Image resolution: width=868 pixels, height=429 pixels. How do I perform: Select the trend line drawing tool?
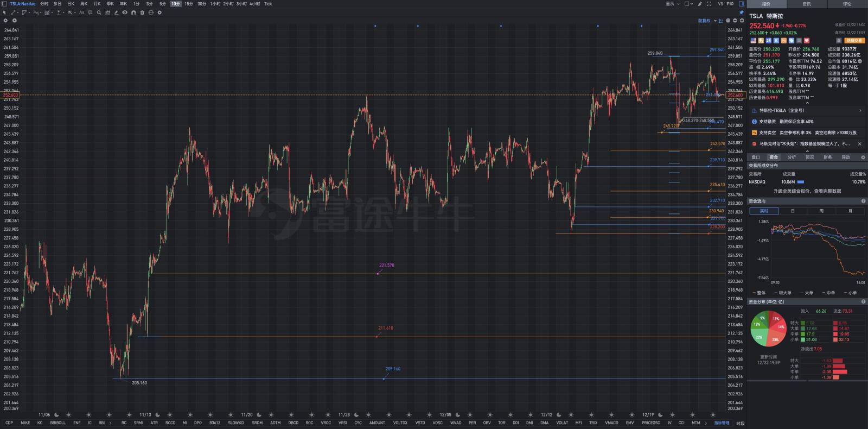13,12
